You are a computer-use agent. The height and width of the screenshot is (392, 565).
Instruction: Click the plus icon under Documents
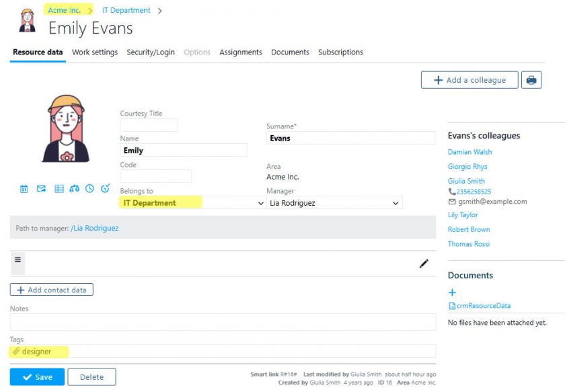tap(452, 292)
